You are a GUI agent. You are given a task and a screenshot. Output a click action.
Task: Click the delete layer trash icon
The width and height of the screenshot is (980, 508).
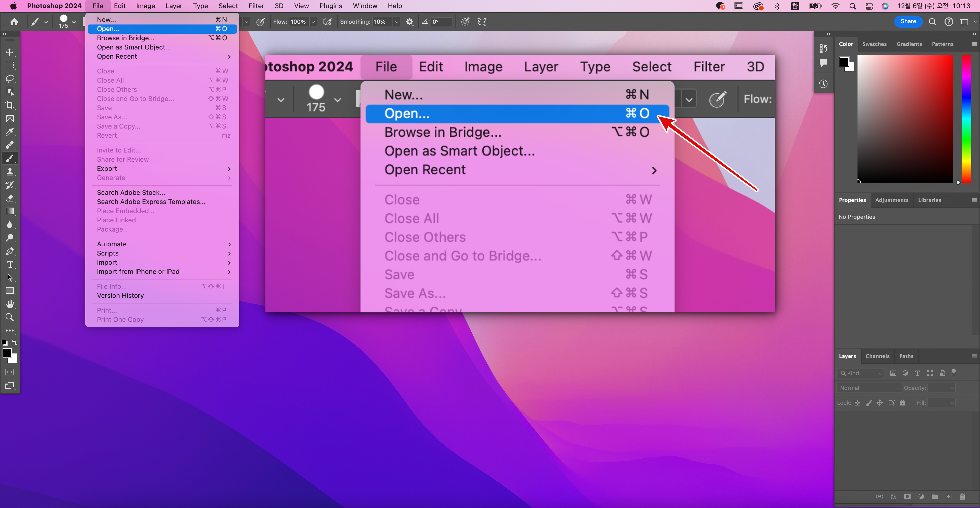tap(962, 496)
